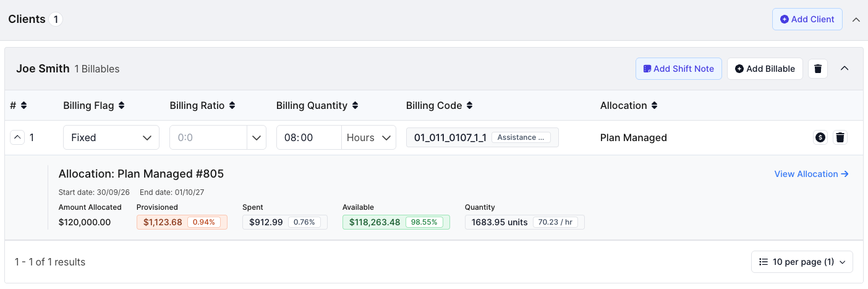Open Add Shift Note for Joe Smith
Viewport: 868px width, 289px height.
(x=678, y=69)
